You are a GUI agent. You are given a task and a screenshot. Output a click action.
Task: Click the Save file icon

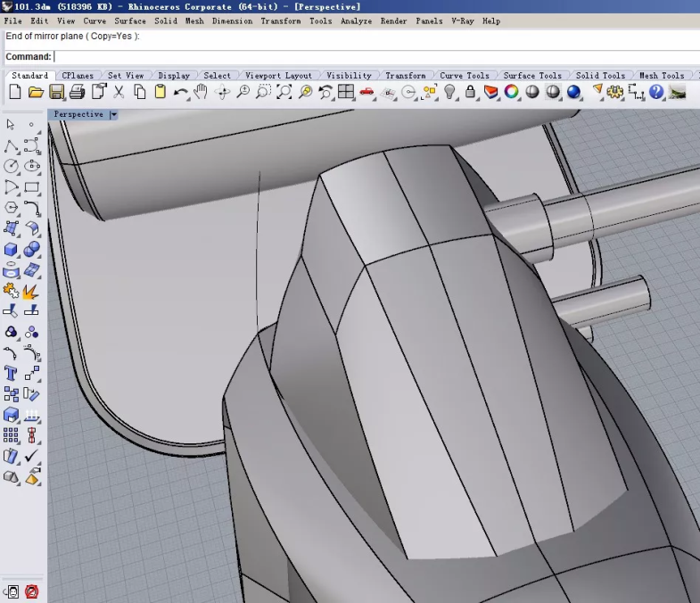(x=56, y=92)
